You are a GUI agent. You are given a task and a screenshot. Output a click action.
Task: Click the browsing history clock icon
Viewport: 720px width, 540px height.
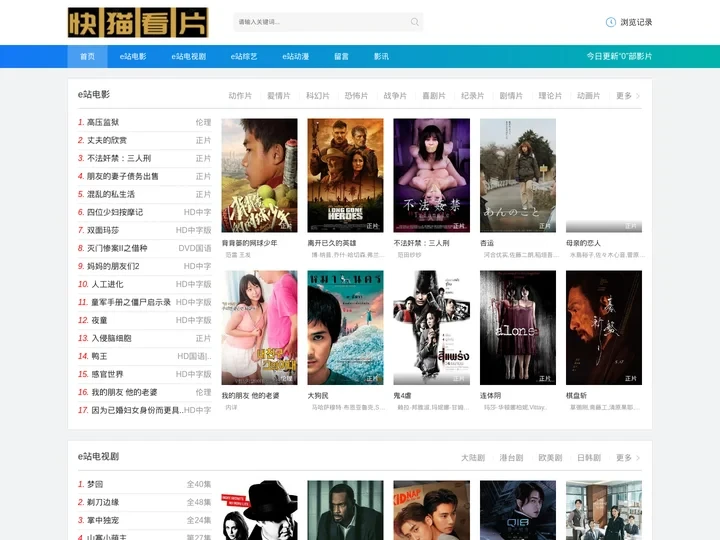tap(610, 22)
